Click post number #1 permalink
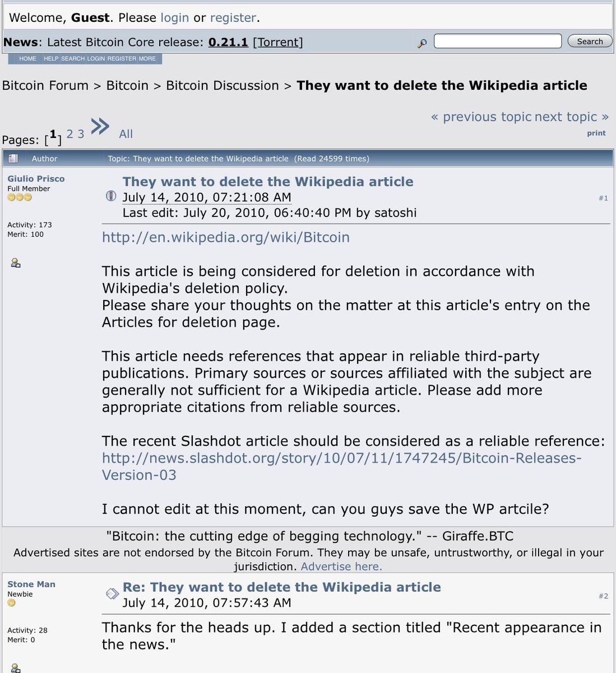The width and height of the screenshot is (616, 673). click(x=603, y=198)
